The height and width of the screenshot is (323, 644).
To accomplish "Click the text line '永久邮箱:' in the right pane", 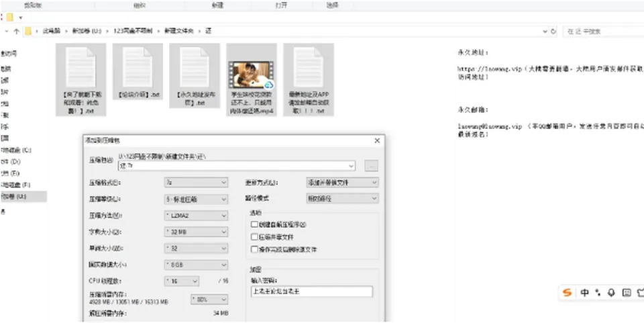I will coord(473,109).
